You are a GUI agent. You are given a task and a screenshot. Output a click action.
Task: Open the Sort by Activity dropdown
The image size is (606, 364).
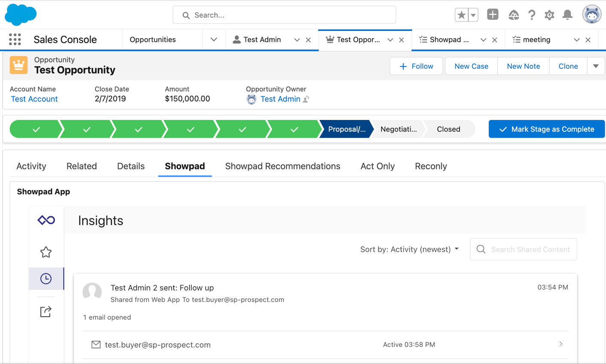tap(409, 249)
